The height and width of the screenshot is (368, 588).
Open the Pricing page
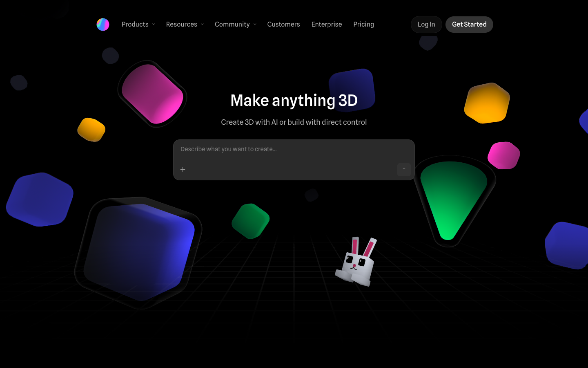(x=363, y=25)
